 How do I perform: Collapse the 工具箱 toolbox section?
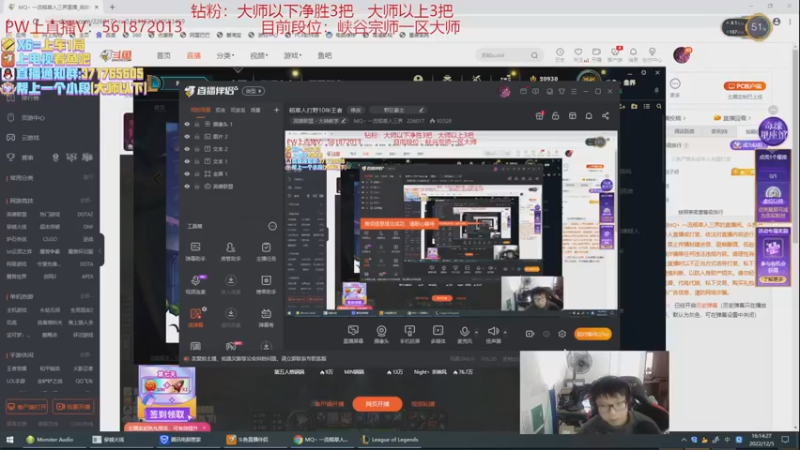coord(272,226)
